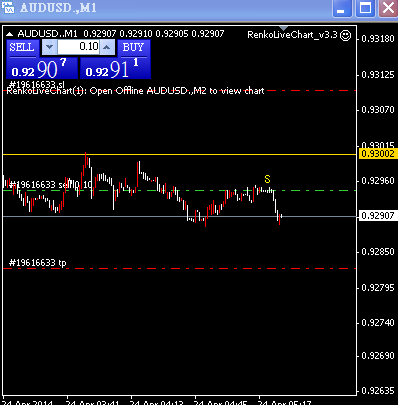The width and height of the screenshot is (398, 405).
Task: Click the SELL one-click trading button
Action: pos(23,48)
